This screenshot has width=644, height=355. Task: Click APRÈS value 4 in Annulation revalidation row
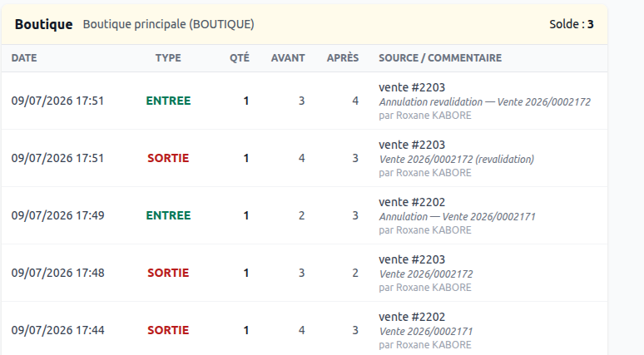point(355,101)
